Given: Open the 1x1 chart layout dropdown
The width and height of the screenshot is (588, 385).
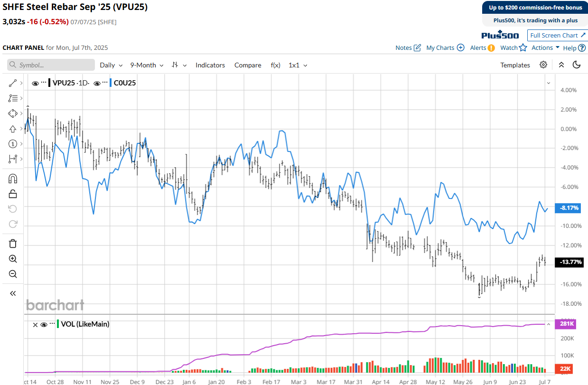Looking at the screenshot, I should coord(298,65).
